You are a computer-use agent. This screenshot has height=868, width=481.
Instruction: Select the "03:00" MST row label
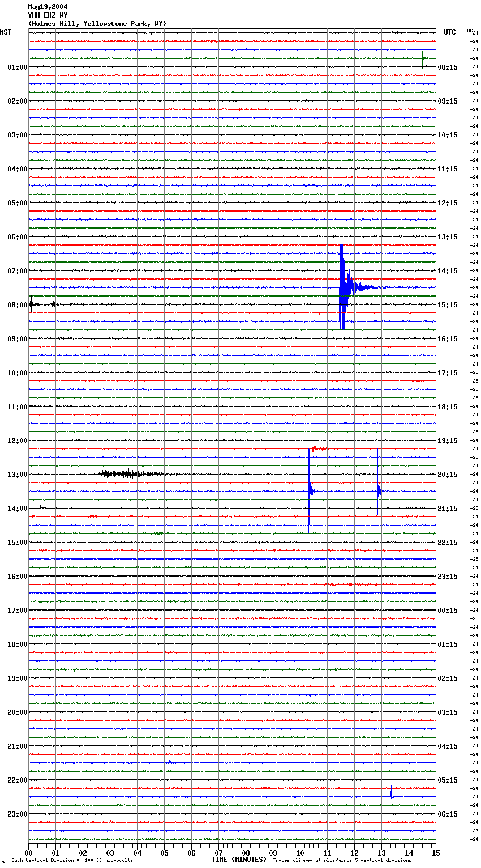click(x=18, y=135)
